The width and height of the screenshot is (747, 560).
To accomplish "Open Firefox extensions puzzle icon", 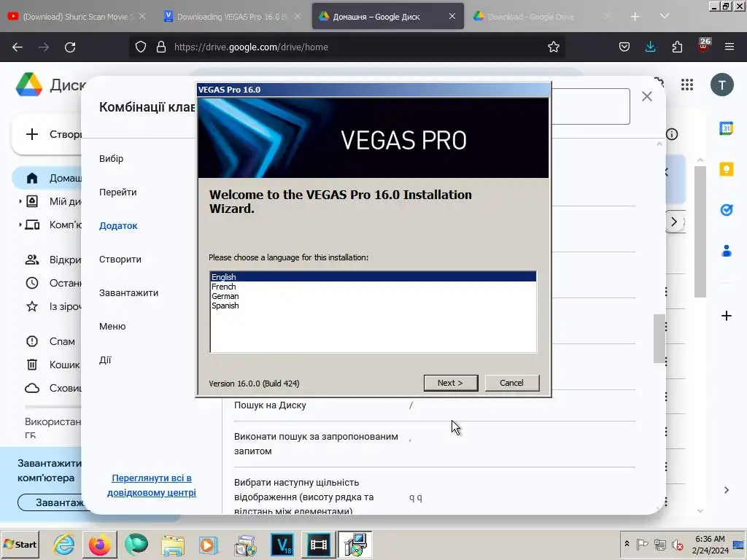I will (677, 47).
